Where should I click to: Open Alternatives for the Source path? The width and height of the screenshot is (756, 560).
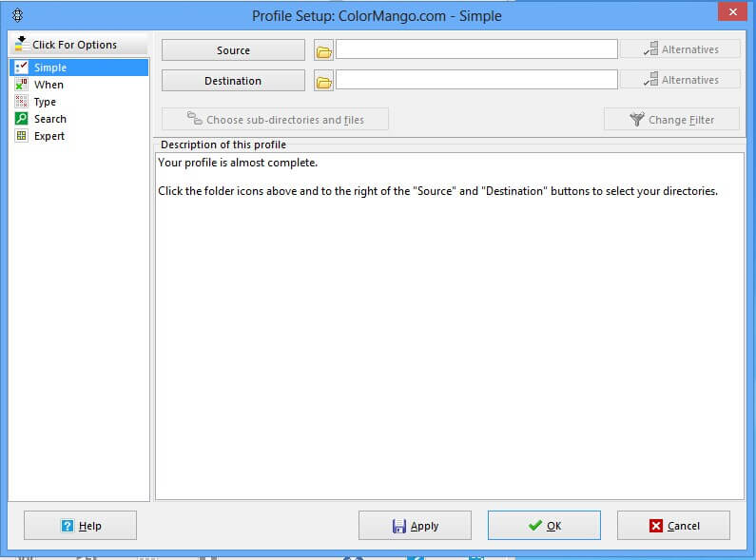[680, 49]
